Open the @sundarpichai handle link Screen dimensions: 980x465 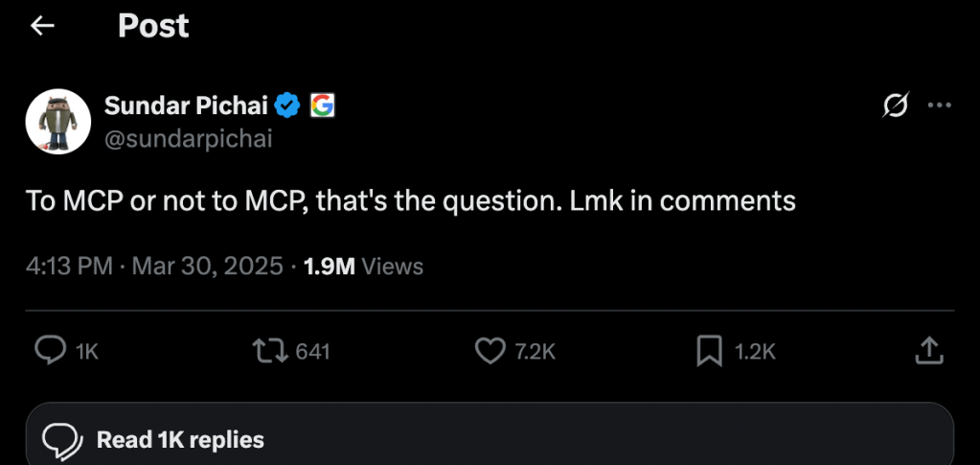tap(188, 139)
